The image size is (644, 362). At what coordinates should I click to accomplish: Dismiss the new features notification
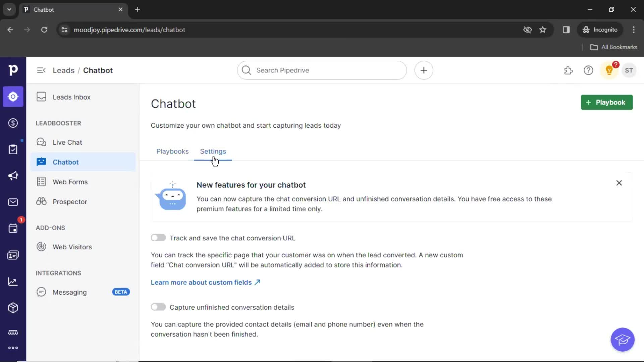619,183
